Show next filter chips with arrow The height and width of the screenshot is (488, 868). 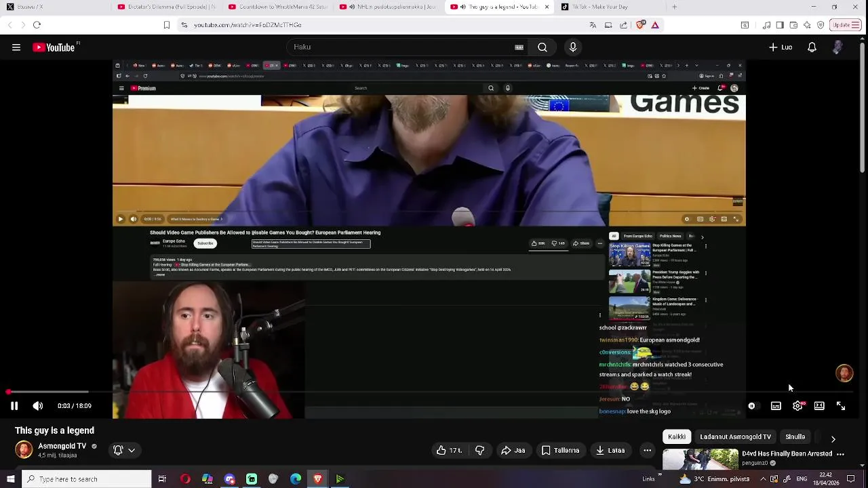coord(833,439)
